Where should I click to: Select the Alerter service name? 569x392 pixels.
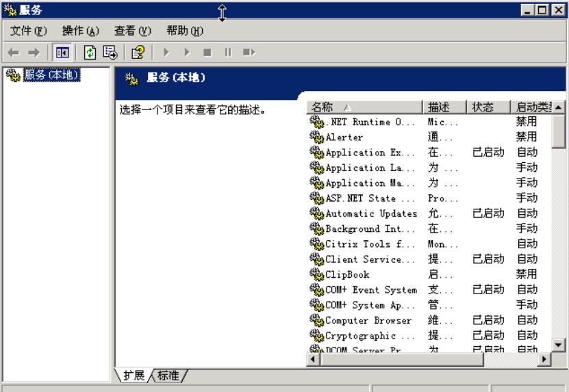(x=344, y=137)
